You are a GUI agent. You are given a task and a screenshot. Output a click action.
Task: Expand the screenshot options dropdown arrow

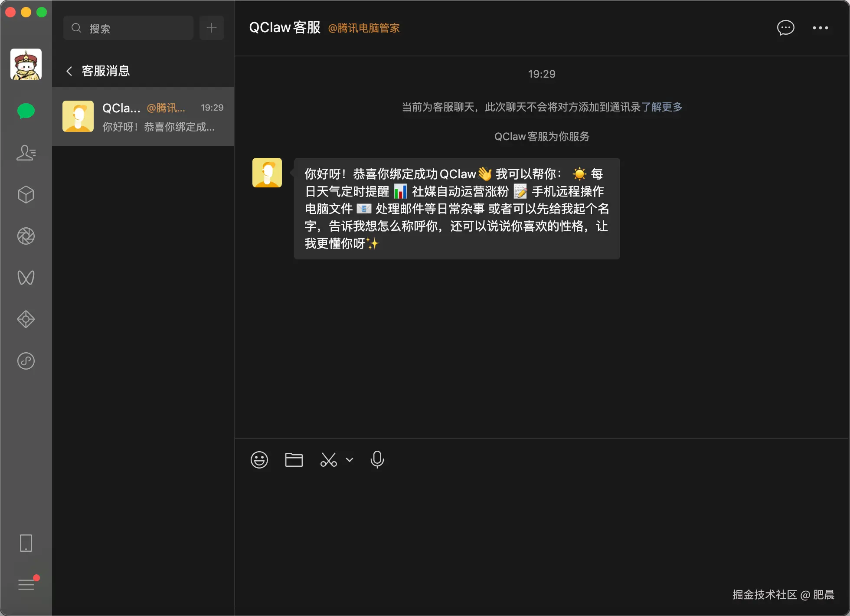(350, 460)
